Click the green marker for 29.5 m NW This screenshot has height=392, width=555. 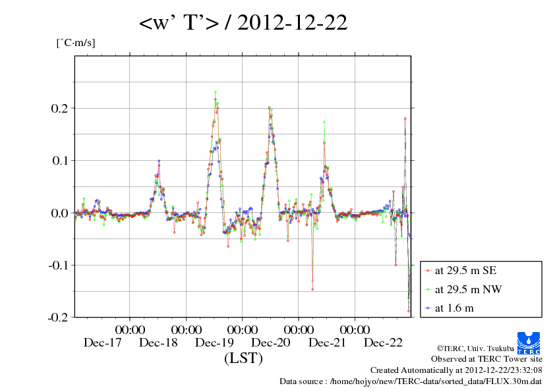pyautogui.click(x=427, y=289)
